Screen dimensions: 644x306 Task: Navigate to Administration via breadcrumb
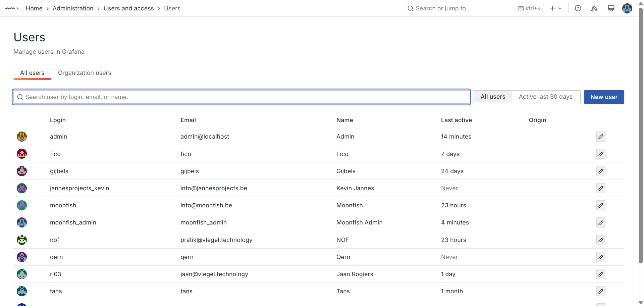point(73,8)
